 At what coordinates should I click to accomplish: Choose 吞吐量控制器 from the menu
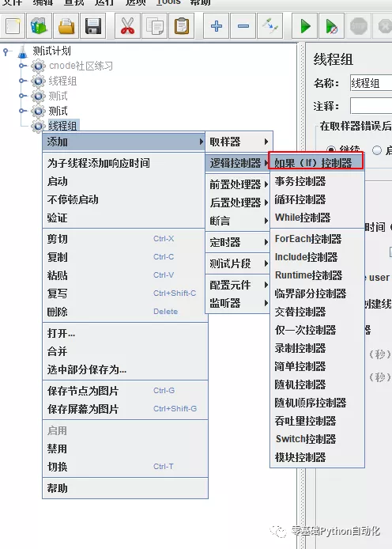[317, 421]
